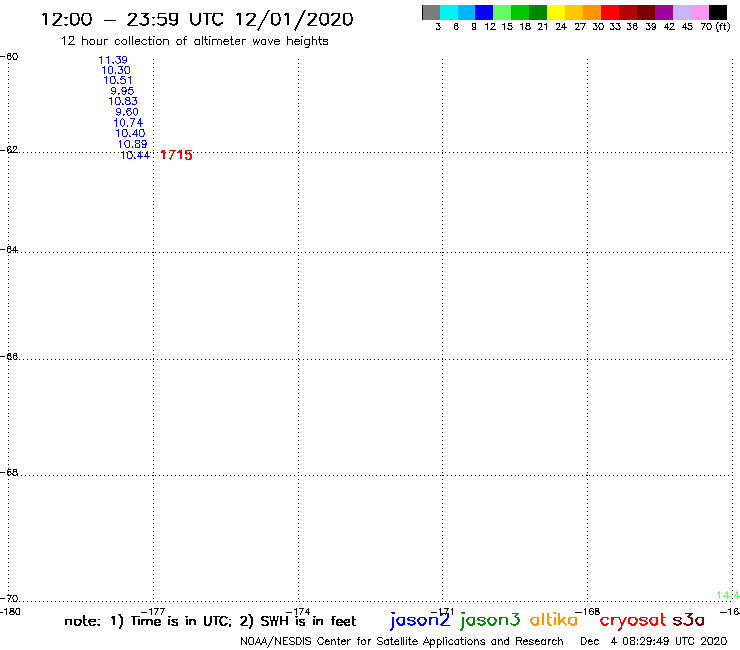
Task: Click the wave height value 10.83
Action: [123, 101]
